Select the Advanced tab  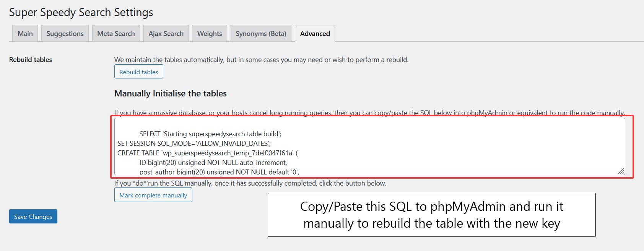coord(315,33)
